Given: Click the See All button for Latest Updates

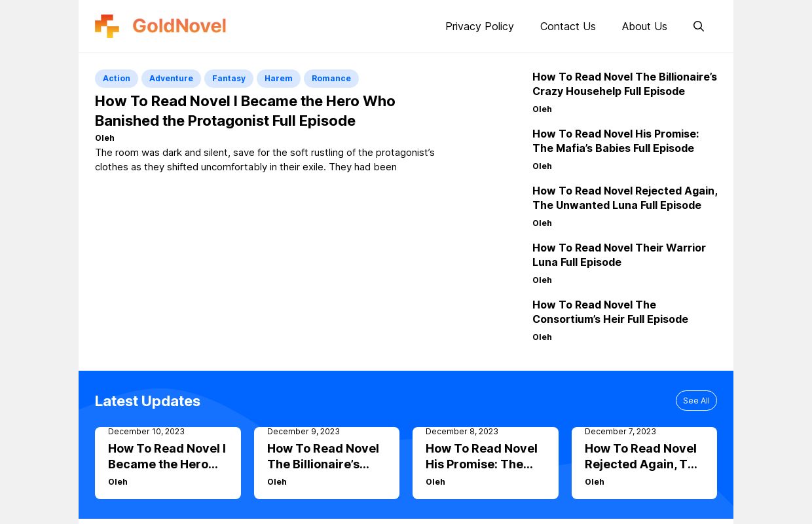Looking at the screenshot, I should coord(696,400).
